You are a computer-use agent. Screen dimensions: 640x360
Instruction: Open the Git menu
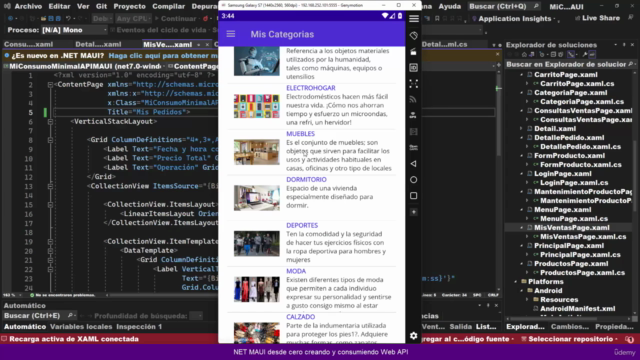click(x=101, y=7)
